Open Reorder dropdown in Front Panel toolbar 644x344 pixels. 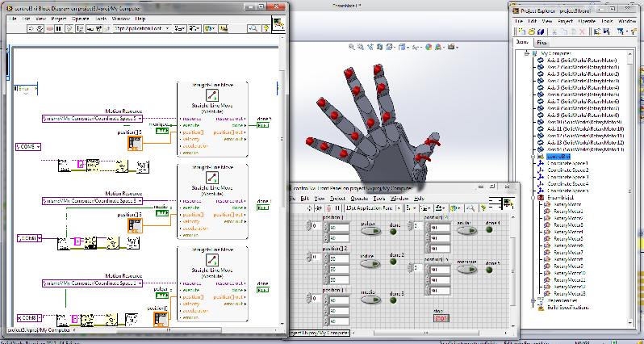(x=455, y=208)
